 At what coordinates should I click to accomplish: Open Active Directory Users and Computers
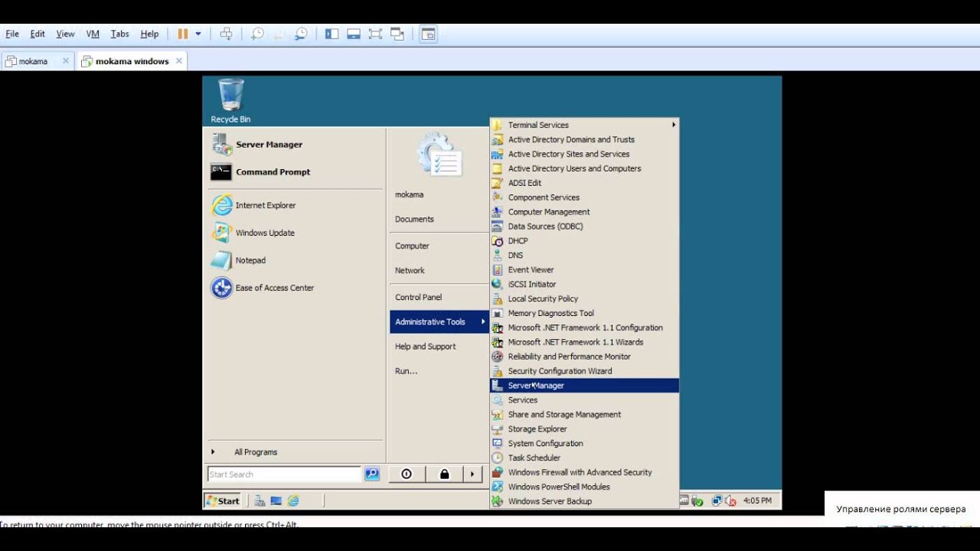click(584, 168)
